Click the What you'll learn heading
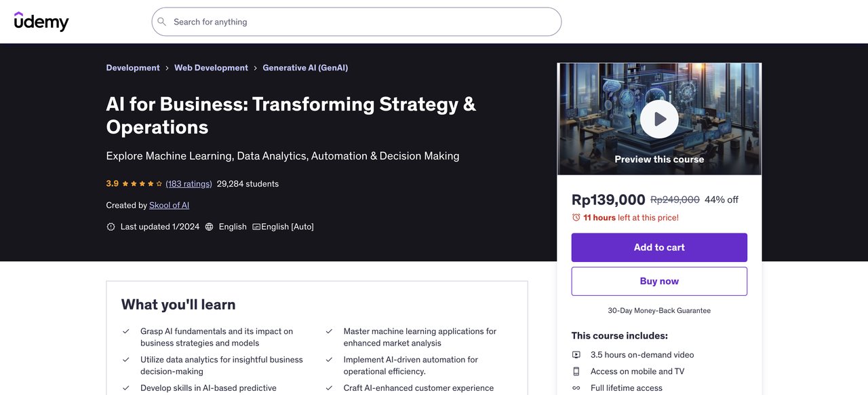The height and width of the screenshot is (395, 868). pyautogui.click(x=178, y=305)
